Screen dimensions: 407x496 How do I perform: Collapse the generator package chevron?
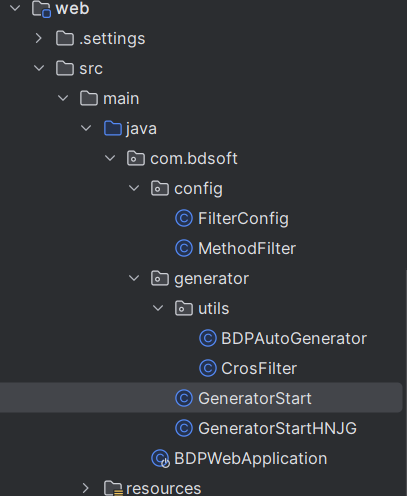click(134, 278)
